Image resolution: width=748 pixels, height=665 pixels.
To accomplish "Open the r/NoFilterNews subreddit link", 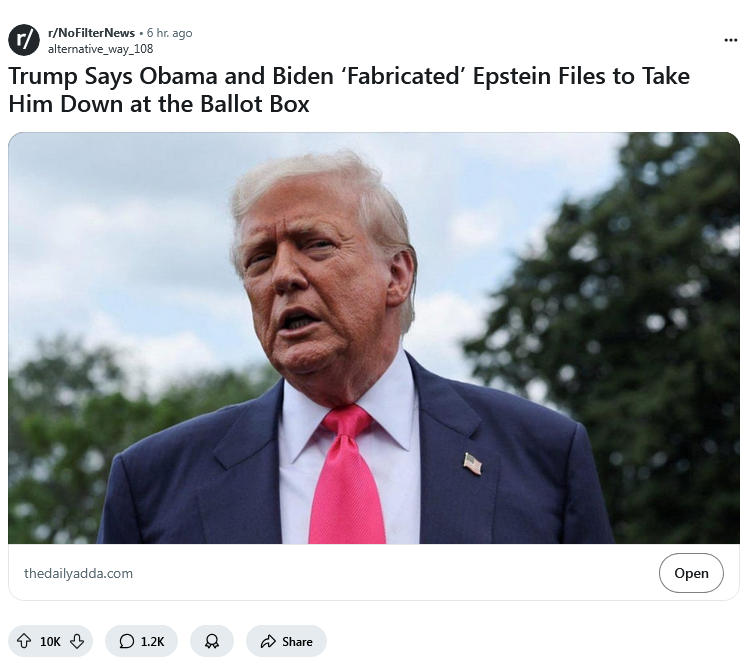I will click(x=92, y=33).
